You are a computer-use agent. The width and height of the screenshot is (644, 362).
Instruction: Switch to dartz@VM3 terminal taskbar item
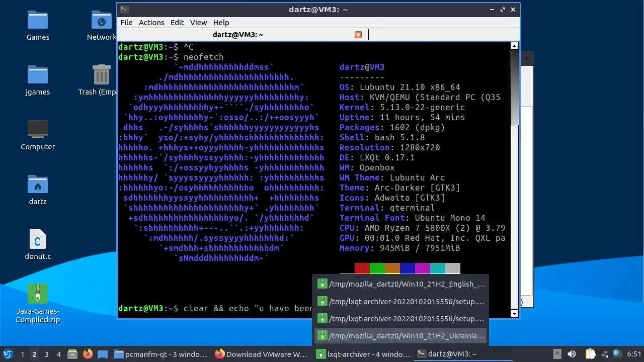463,354
